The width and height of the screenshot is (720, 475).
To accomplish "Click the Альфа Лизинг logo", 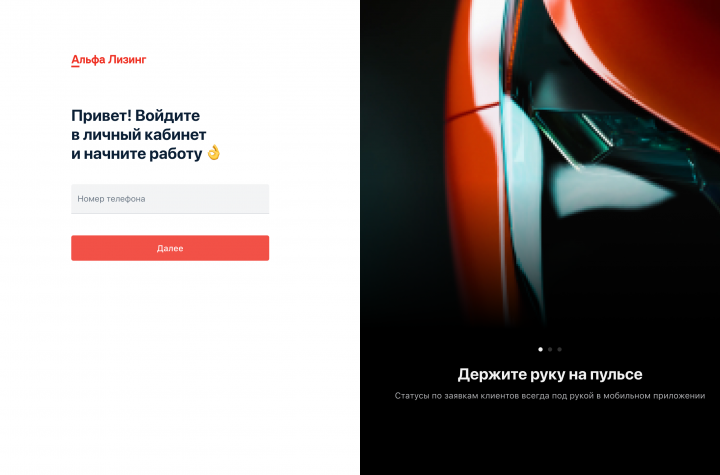I will coord(108,60).
